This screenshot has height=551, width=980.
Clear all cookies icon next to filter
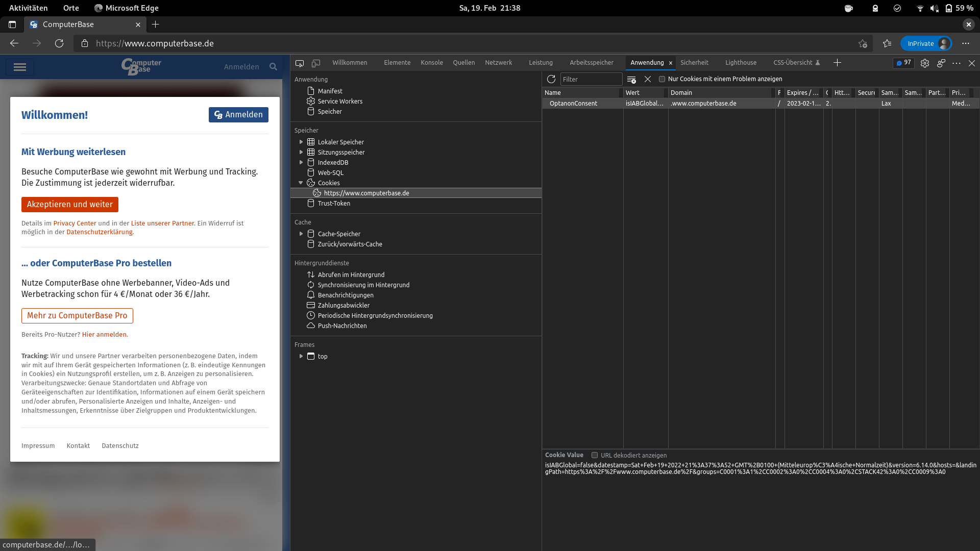[631, 80]
